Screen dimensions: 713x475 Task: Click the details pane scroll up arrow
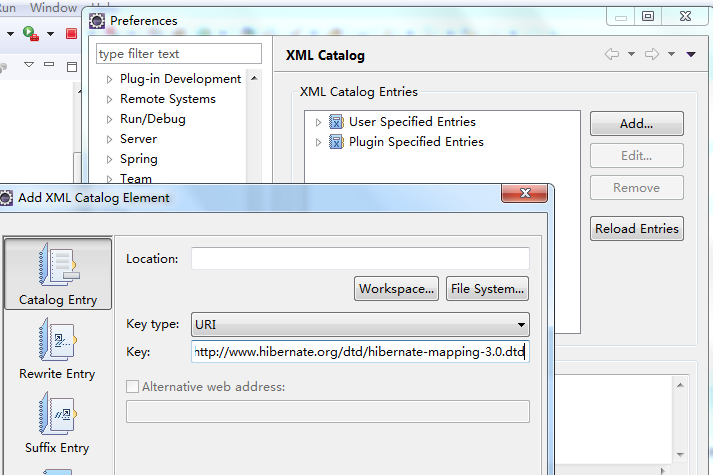click(x=680, y=385)
